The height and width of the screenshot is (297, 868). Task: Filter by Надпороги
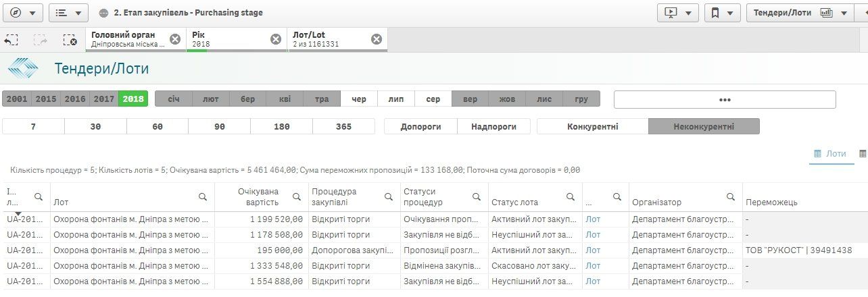click(494, 126)
